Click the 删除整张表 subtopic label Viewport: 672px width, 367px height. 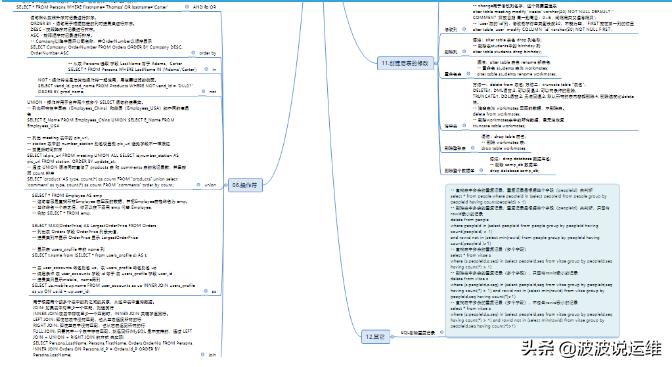455,148
